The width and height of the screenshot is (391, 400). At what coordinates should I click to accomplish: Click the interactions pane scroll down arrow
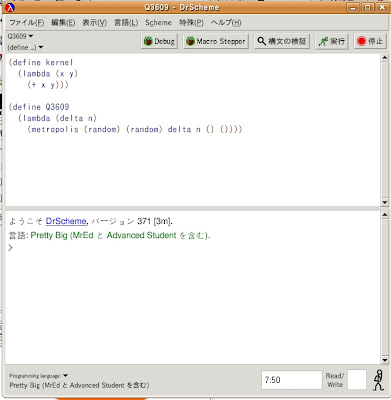(x=384, y=360)
